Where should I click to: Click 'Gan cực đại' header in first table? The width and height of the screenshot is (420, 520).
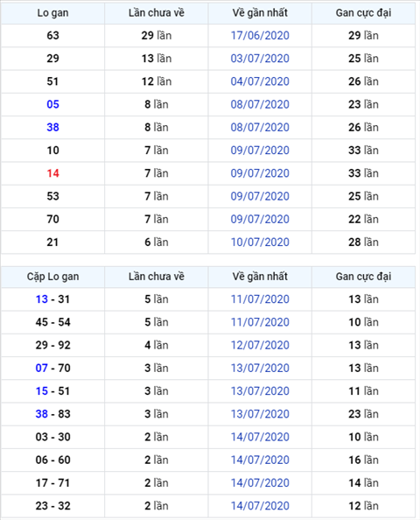click(x=363, y=13)
